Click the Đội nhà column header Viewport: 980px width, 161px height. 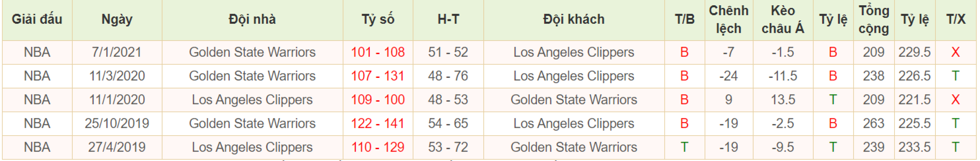coord(252,19)
